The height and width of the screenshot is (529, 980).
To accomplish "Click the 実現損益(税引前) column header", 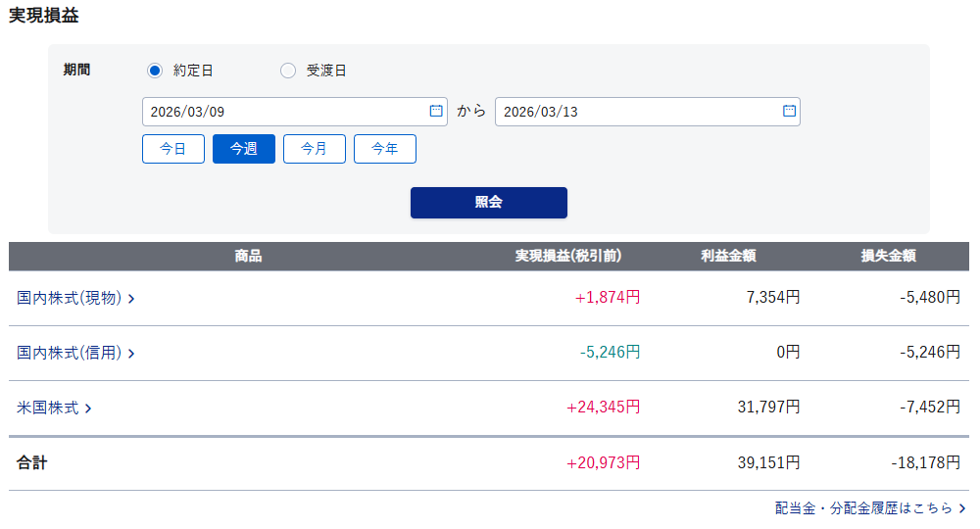I will (x=568, y=257).
